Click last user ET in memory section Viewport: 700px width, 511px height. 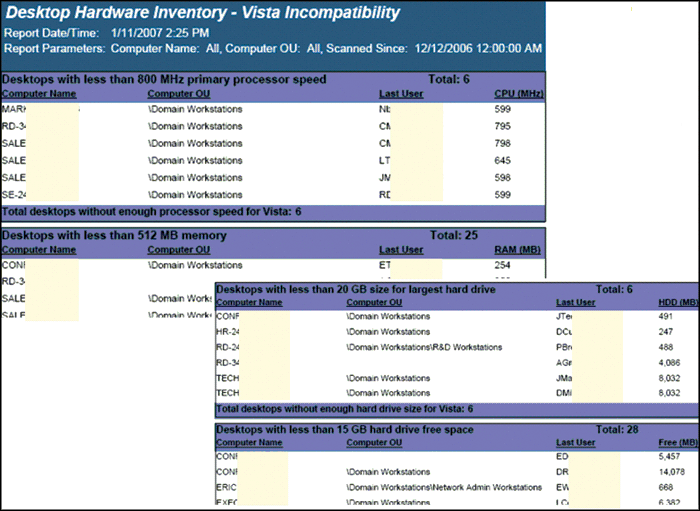[x=385, y=265]
